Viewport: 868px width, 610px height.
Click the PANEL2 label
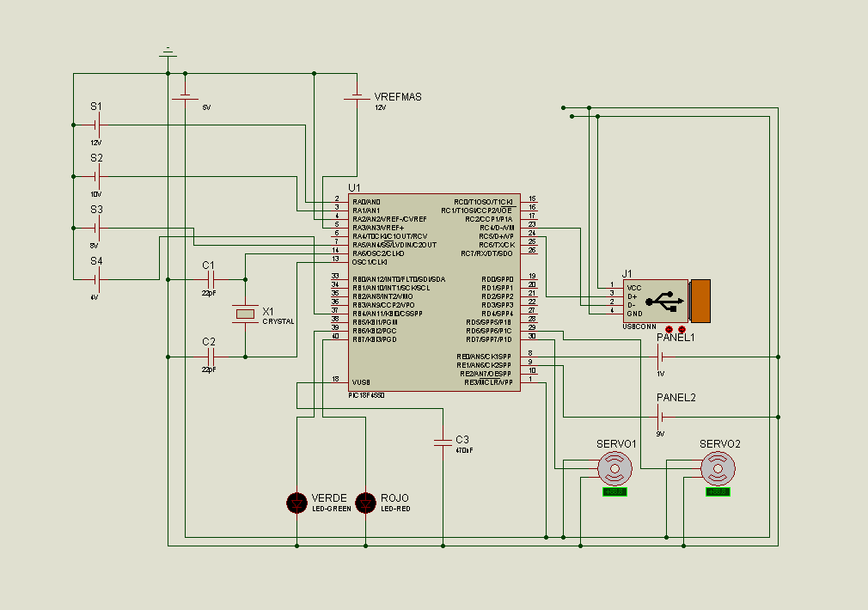click(x=675, y=398)
